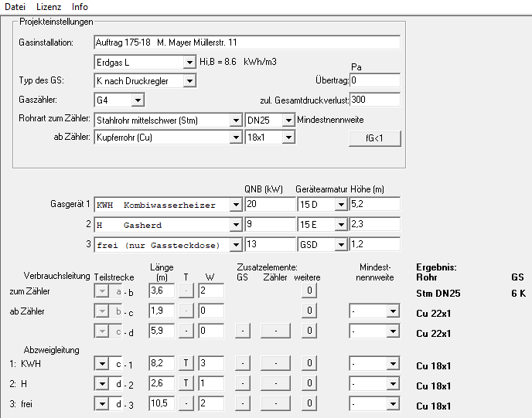Viewport: 532px width, 418px height.
Task: Open the Teilstrecke dropdown for d-3
Action: click(x=102, y=404)
